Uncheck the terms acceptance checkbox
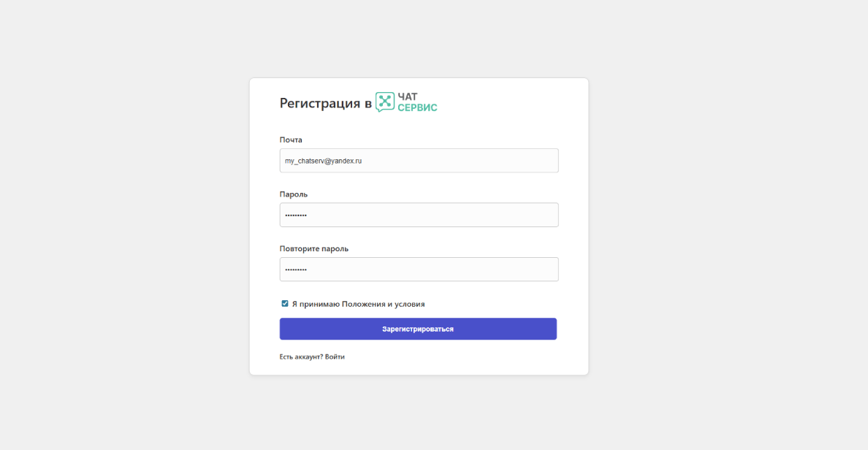Image resolution: width=868 pixels, height=450 pixels. [x=285, y=304]
